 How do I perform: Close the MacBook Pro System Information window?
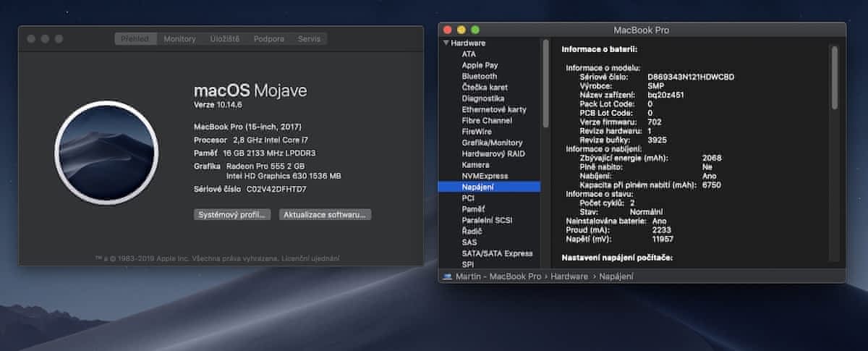447,30
